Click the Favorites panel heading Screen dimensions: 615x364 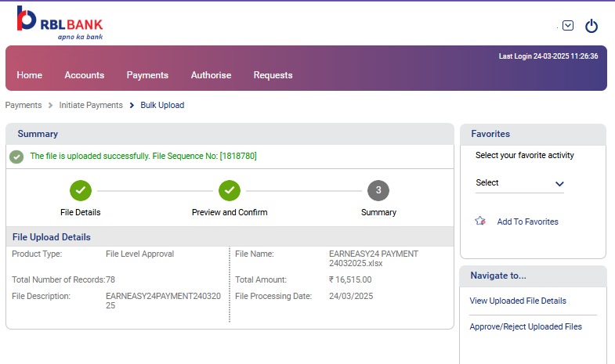[490, 134]
